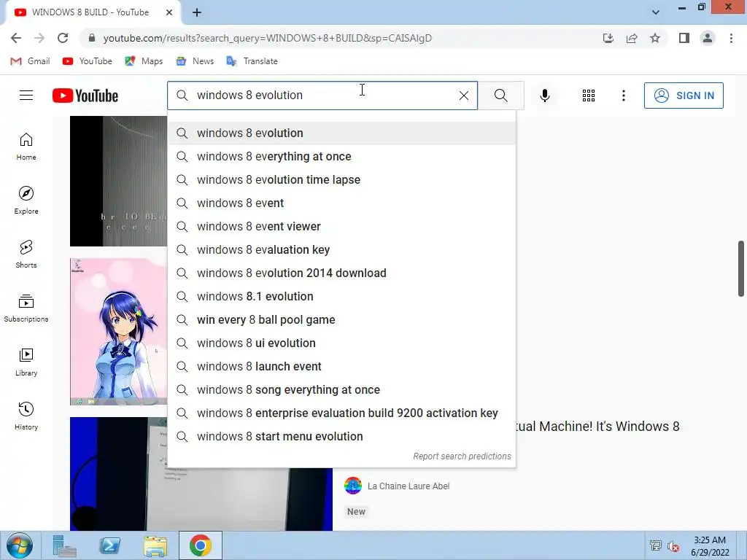The width and height of the screenshot is (747, 560).
Task: Go to Home in the sidebar
Action: point(26,147)
